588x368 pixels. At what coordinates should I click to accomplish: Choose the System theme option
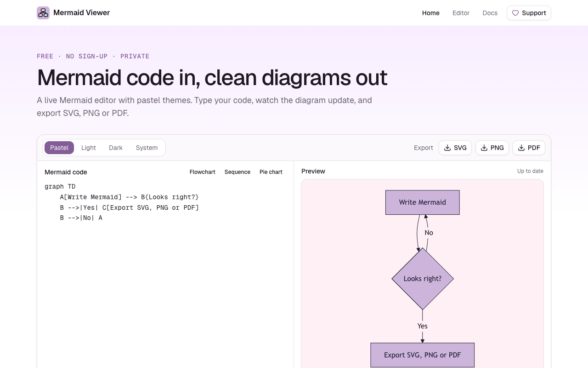(x=147, y=148)
